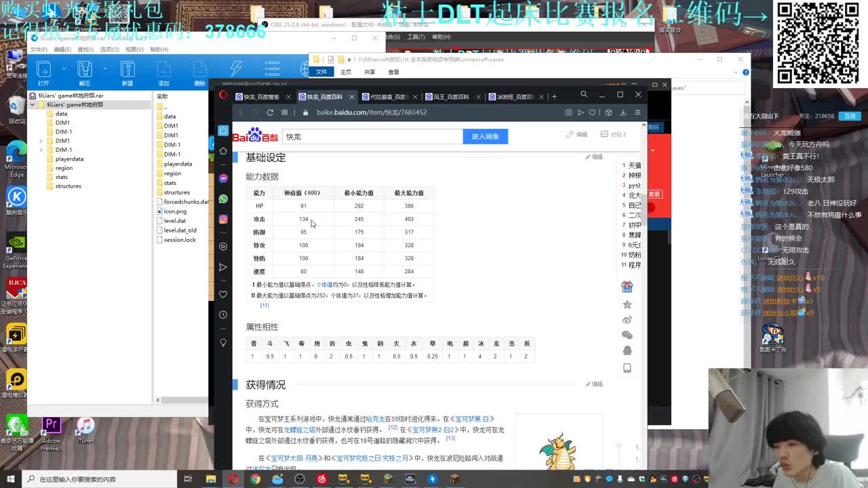
Task: Click the star favorite icon on page
Action: click(x=627, y=304)
